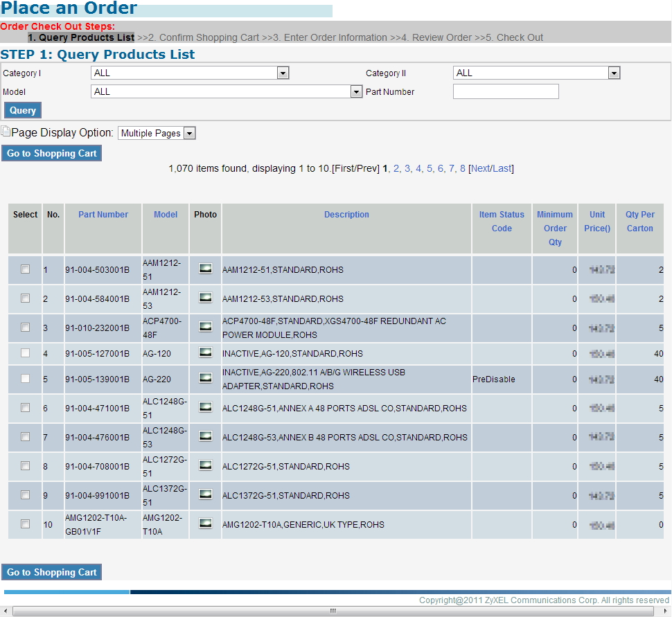Open photo icon for ALC1248G-51 row
672x617 pixels.
pyautogui.click(x=205, y=407)
